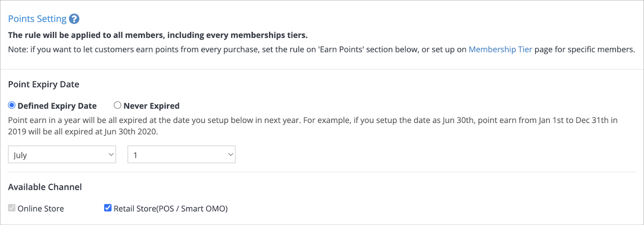The width and height of the screenshot is (644, 225).
Task: Click the Jun 30th expiry example paragraph
Action: point(313,126)
